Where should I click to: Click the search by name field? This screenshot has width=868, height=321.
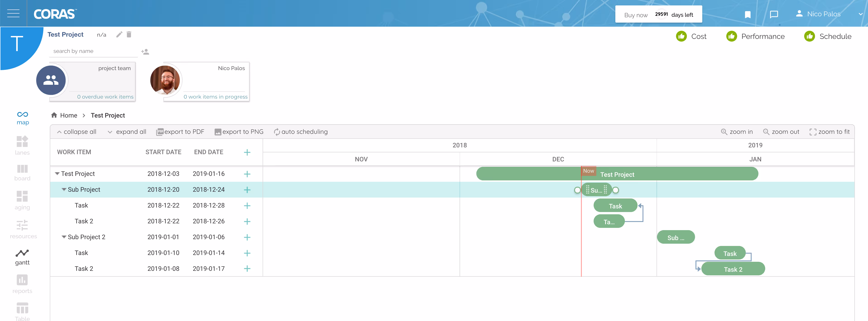click(x=93, y=51)
